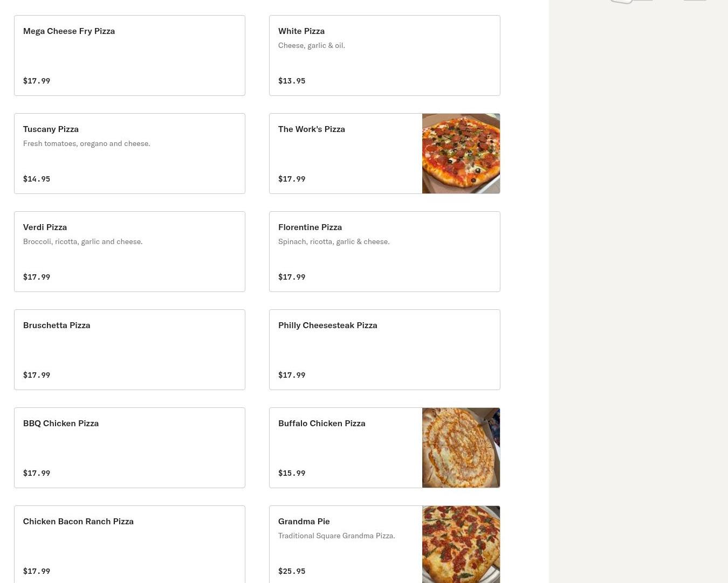The image size is (728, 583).
Task: Select the Buffalo Chicken Pizza title
Action: pyautogui.click(x=321, y=423)
